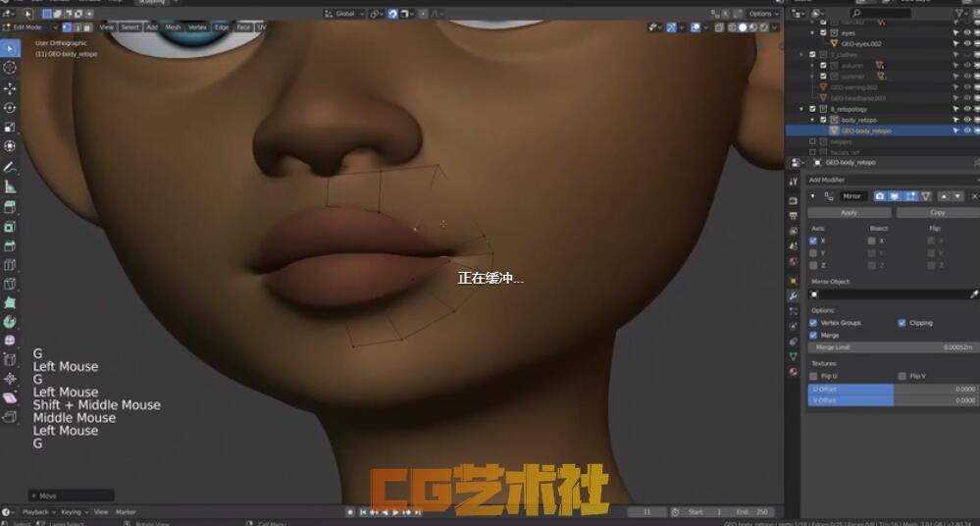
Task: Collapse the 8_retopology collection
Action: tap(801, 109)
